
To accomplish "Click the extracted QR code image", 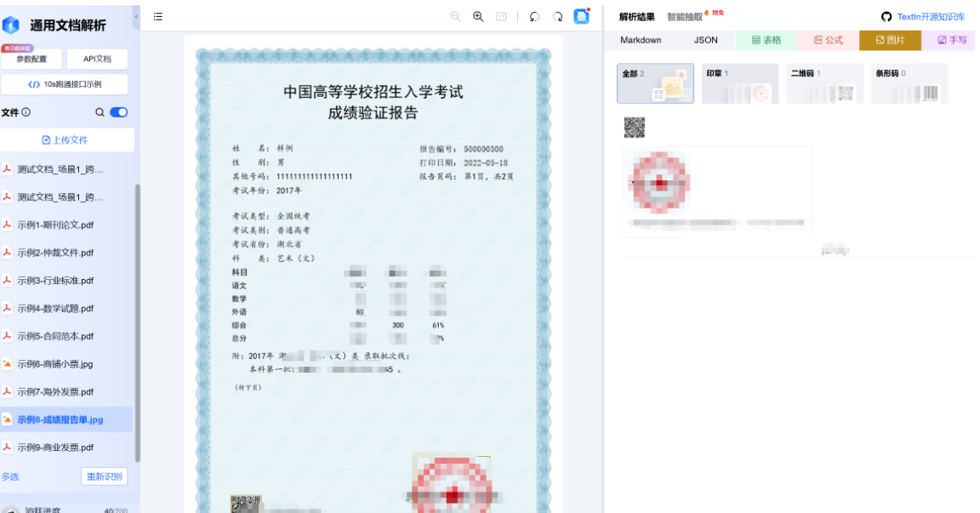I will point(635,128).
